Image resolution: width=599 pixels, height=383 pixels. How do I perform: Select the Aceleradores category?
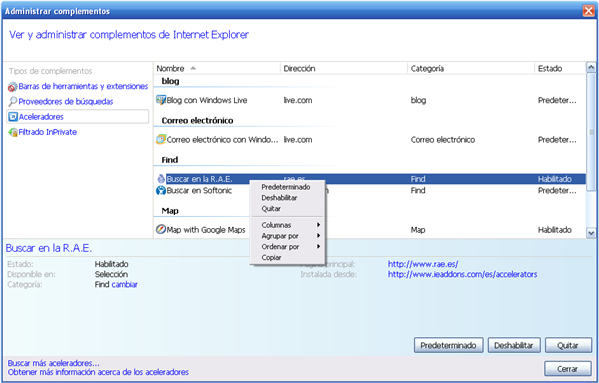[78, 117]
